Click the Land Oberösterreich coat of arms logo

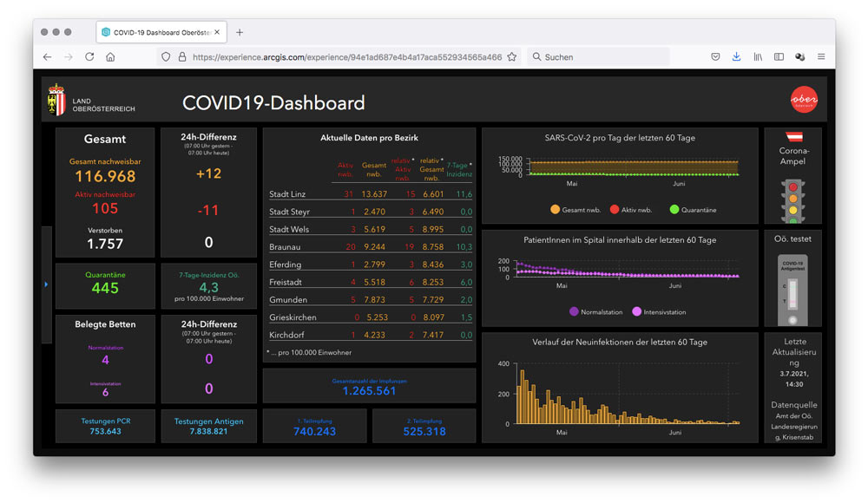coord(57,101)
